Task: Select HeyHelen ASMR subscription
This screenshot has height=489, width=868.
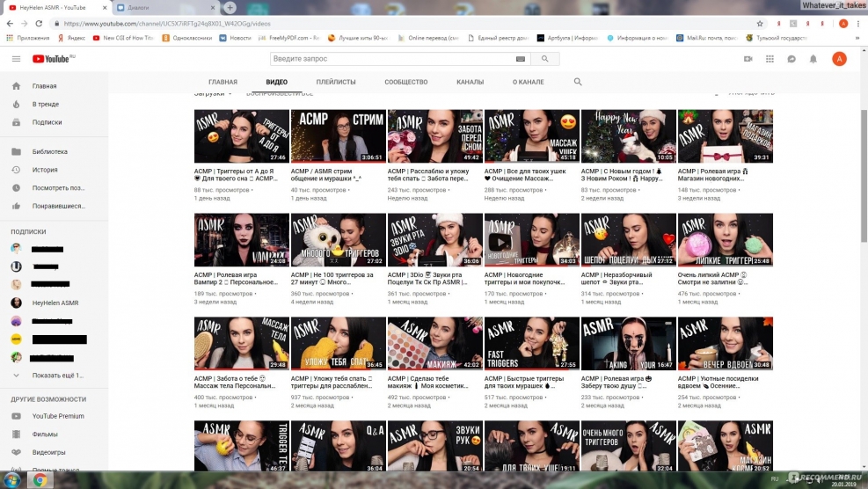Action: click(x=57, y=303)
